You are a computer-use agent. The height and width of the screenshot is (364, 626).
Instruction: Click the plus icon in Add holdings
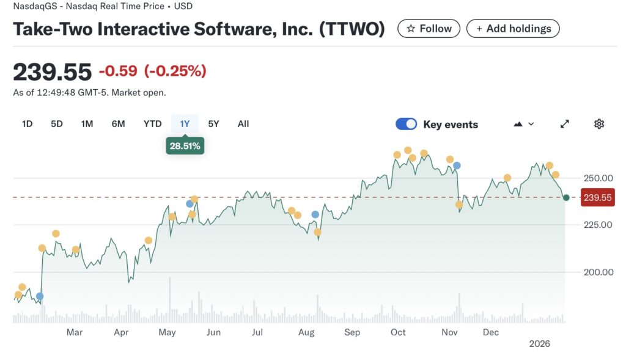pos(479,29)
